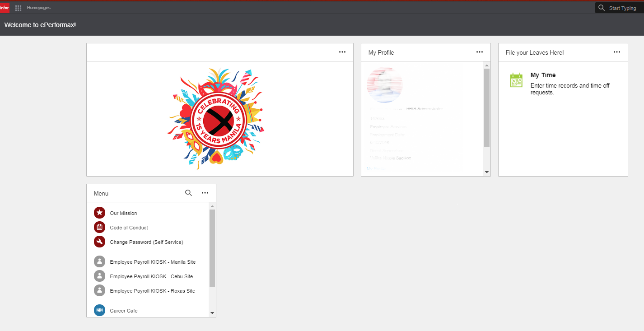Click the profile photo avatar
Image resolution: width=644 pixels, height=331 pixels.
point(385,84)
